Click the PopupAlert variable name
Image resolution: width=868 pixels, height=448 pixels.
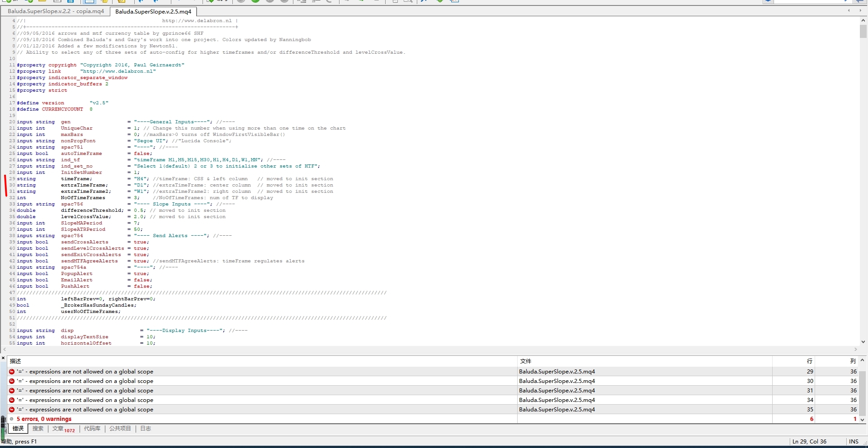[76, 274]
